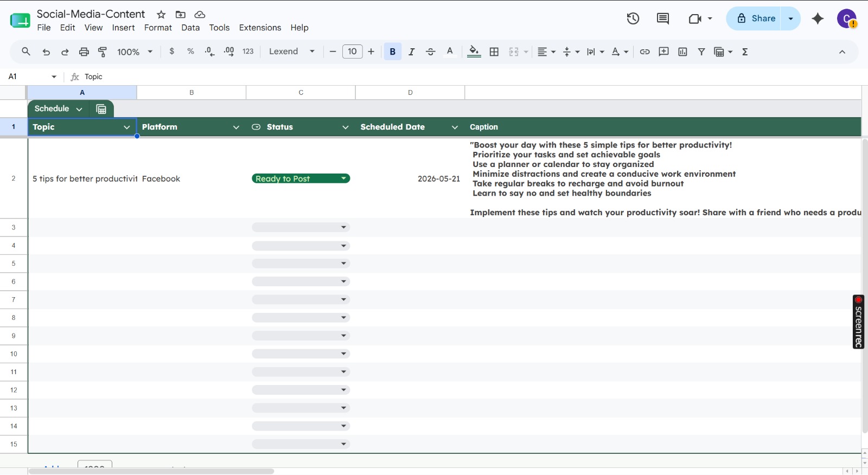Click the Print icon
Image resolution: width=868 pixels, height=475 pixels.
[x=84, y=52]
